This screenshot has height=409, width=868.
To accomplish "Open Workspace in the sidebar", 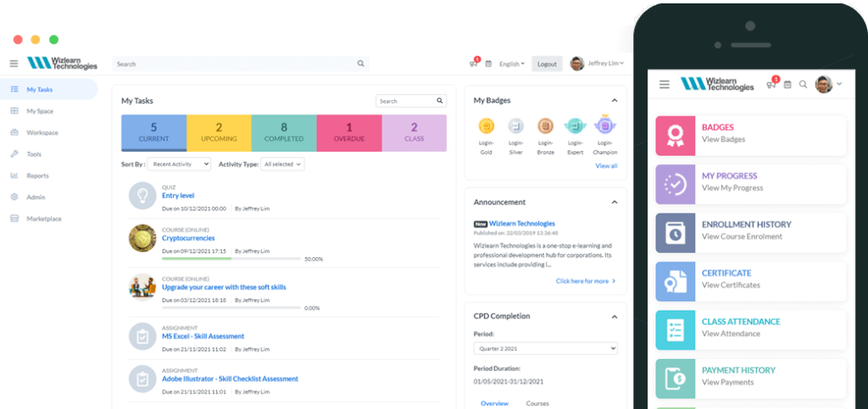I will tap(42, 132).
